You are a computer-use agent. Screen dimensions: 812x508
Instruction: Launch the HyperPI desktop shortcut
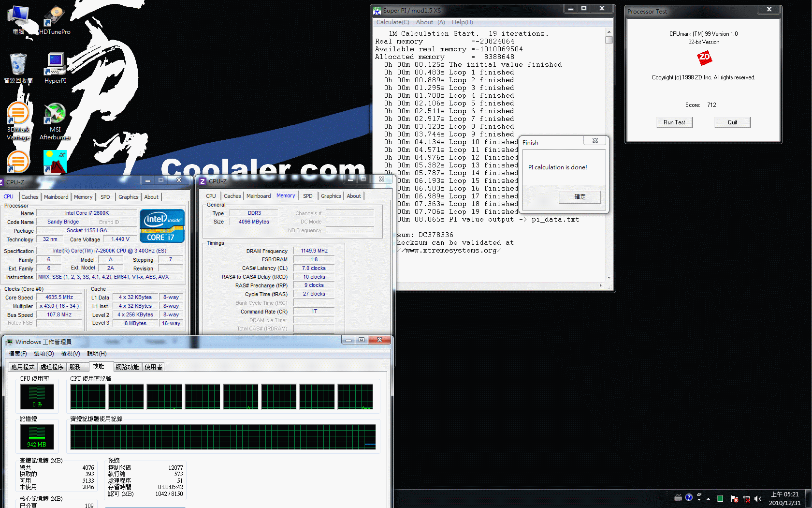pos(55,68)
